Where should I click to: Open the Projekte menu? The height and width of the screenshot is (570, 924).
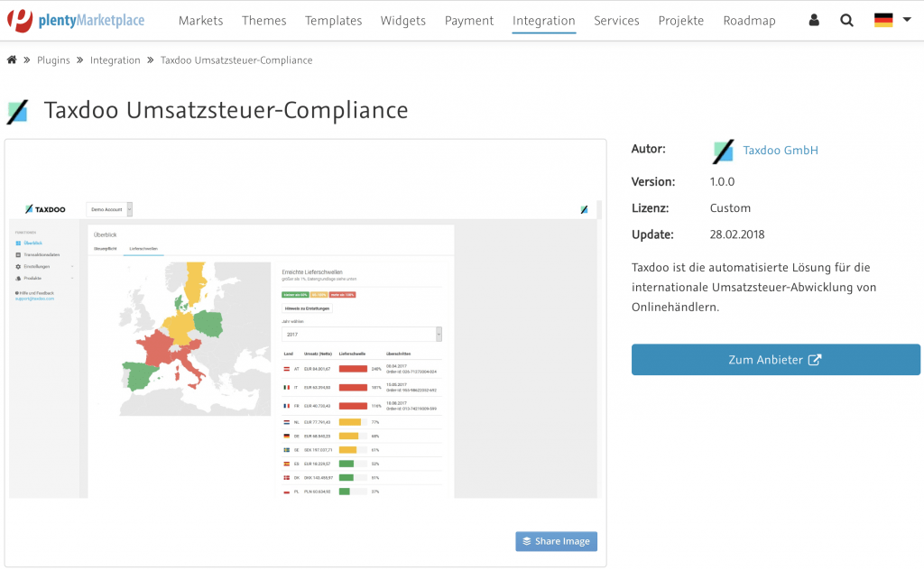tap(681, 21)
